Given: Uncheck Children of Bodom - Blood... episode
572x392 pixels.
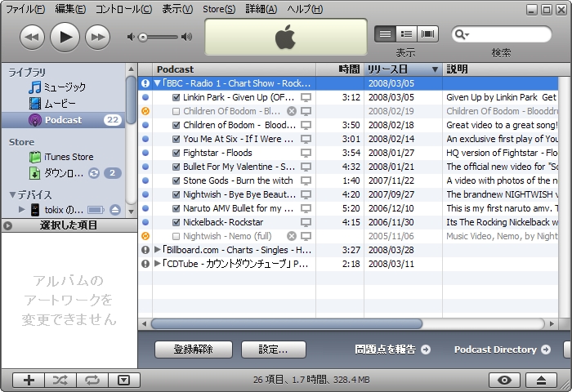Looking at the screenshot, I should (177, 125).
